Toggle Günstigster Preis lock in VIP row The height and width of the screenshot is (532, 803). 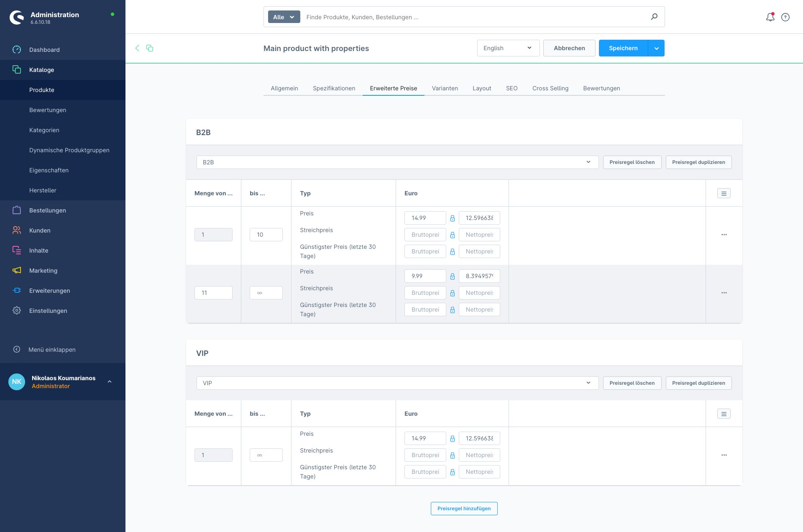(x=453, y=472)
